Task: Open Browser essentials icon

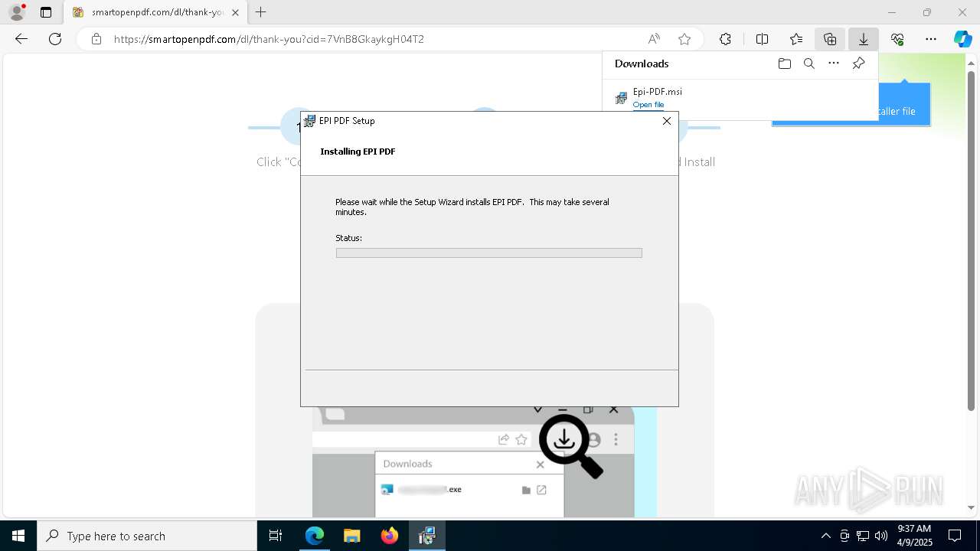Action: coord(897,39)
